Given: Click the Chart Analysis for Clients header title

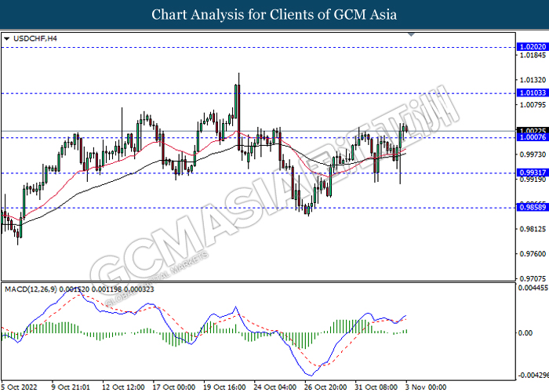Looking at the screenshot, I should pos(274,15).
